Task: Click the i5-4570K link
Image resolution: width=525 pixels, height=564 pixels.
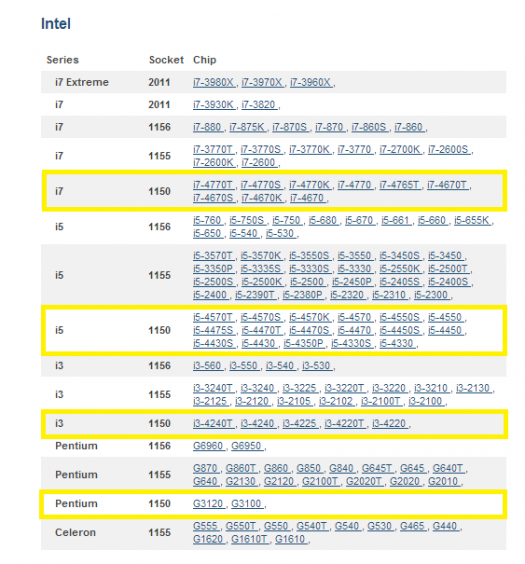Action: 310,317
